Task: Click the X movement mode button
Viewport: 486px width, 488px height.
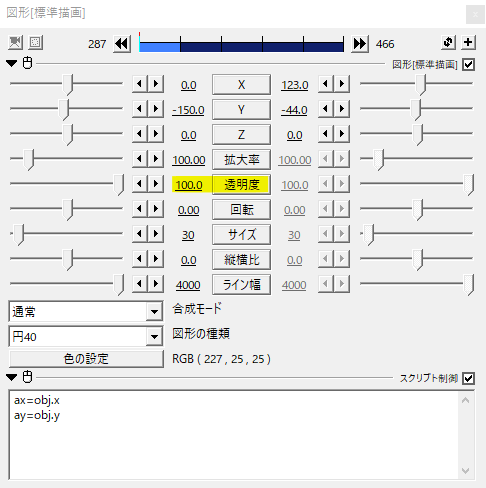Action: [x=241, y=84]
